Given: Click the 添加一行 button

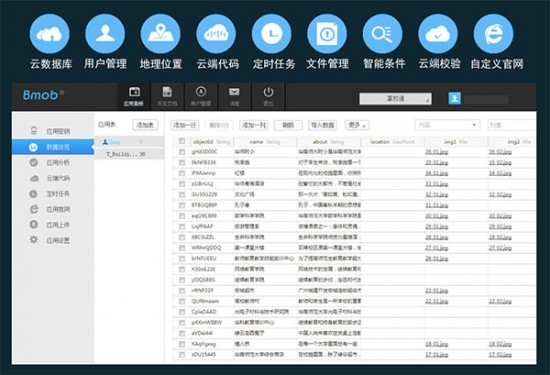Looking at the screenshot, I should click(x=185, y=125).
